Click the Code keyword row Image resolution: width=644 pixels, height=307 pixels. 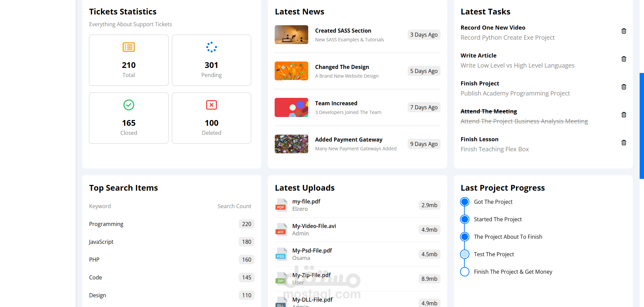point(172,277)
